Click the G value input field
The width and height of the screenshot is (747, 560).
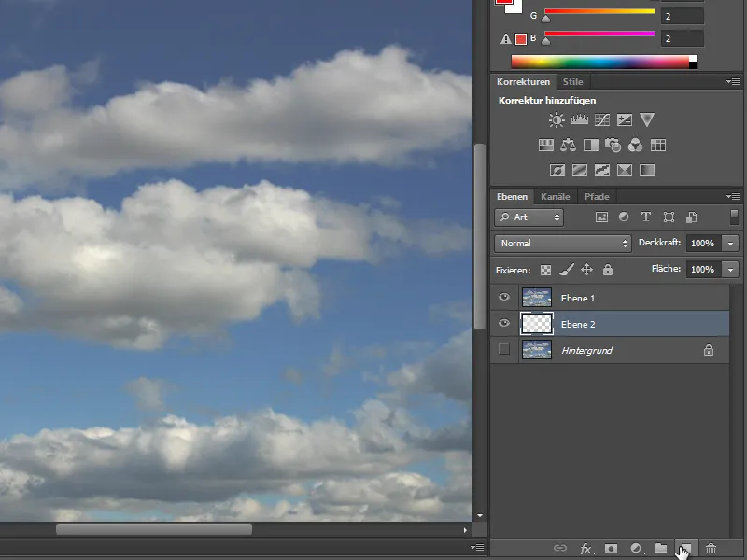point(682,16)
